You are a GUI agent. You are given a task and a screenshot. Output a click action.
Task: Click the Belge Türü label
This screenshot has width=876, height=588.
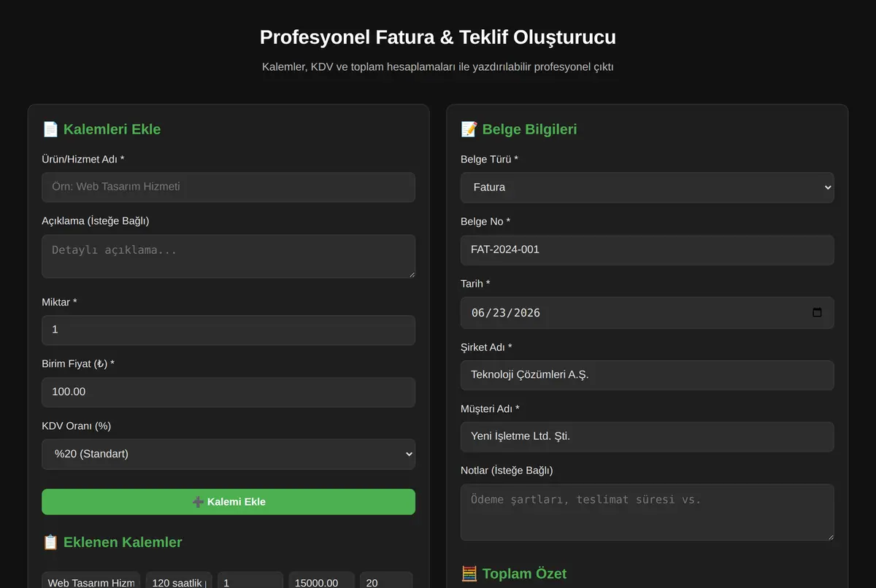pyautogui.click(x=489, y=159)
